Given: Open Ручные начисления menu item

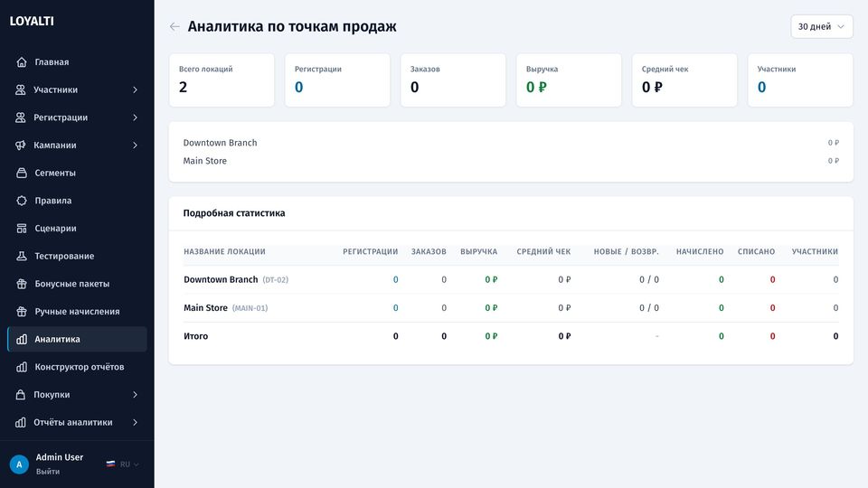Looking at the screenshot, I should click(x=77, y=311).
